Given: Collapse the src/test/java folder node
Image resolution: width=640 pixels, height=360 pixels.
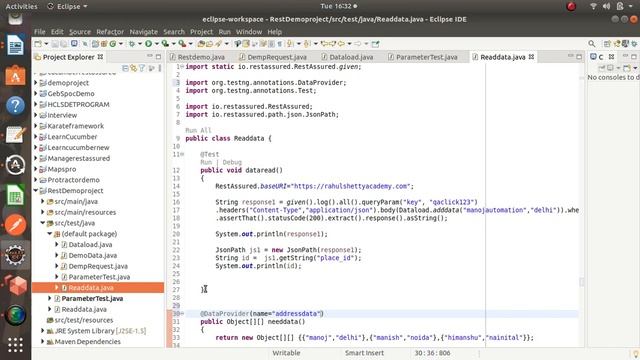Looking at the screenshot, I should click(42, 223).
